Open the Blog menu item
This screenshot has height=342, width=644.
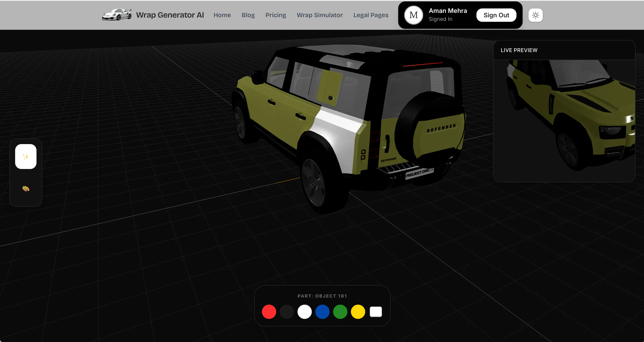pyautogui.click(x=248, y=15)
